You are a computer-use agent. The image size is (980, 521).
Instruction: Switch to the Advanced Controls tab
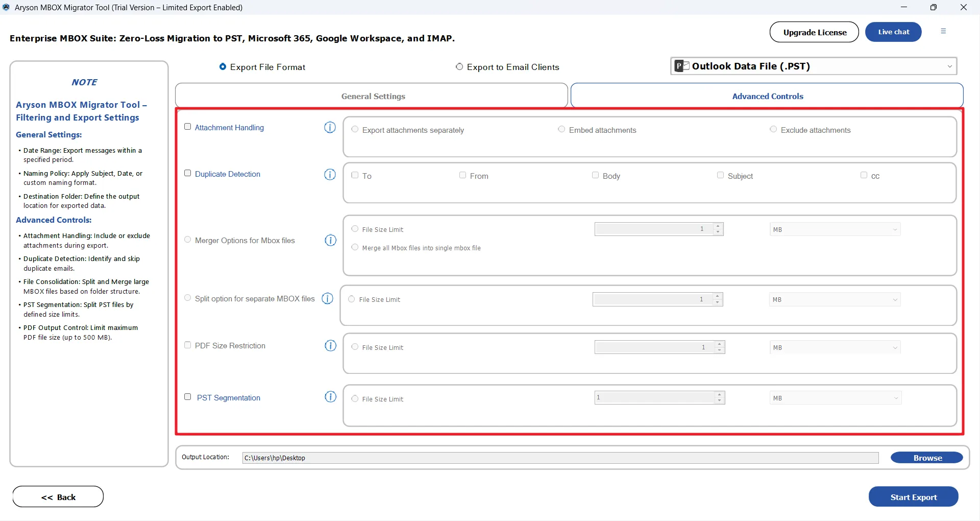tap(767, 96)
